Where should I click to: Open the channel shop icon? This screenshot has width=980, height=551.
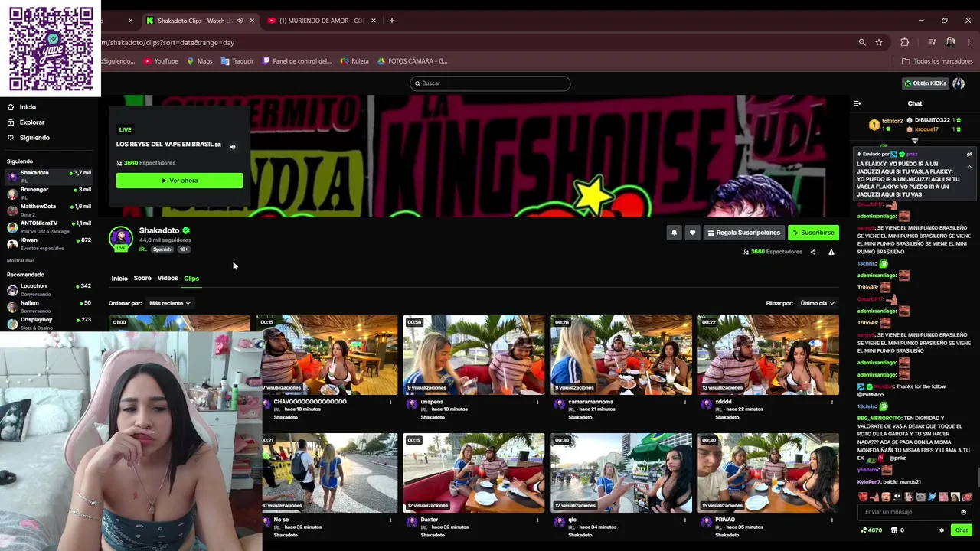pyautogui.click(x=894, y=530)
